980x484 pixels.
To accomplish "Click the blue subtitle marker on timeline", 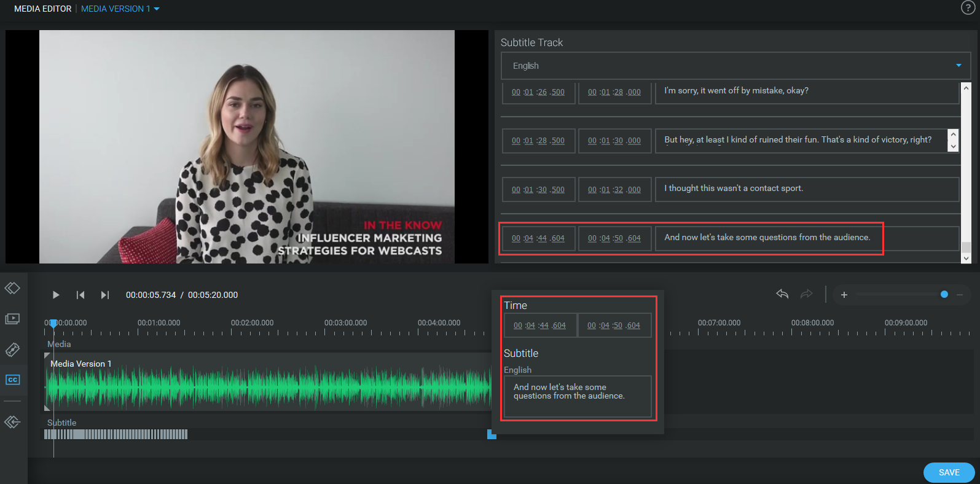I will [x=492, y=434].
